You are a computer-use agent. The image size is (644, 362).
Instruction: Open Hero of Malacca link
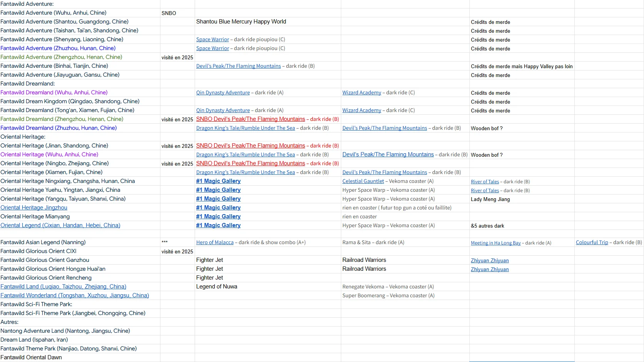coord(215,242)
